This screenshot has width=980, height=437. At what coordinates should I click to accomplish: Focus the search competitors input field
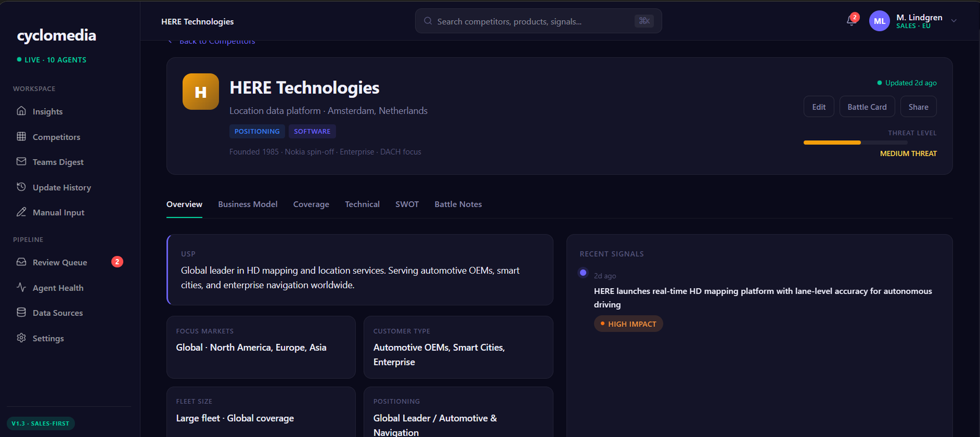point(538,21)
